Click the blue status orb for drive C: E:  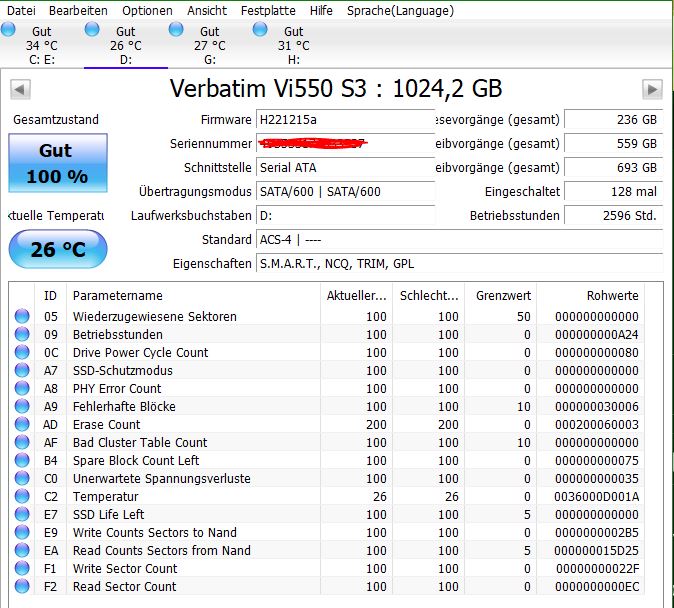coord(8,30)
